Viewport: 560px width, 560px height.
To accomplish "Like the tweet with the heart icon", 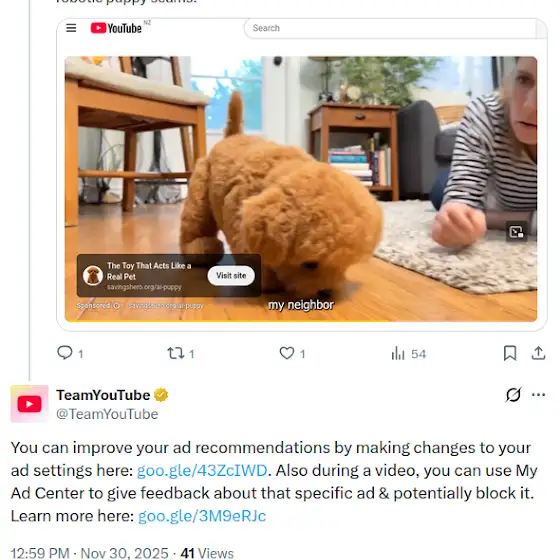I will tap(286, 353).
